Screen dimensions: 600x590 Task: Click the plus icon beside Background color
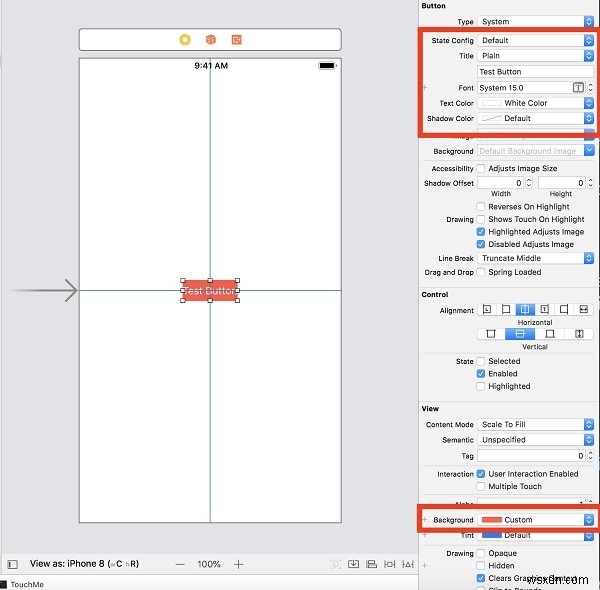425,520
